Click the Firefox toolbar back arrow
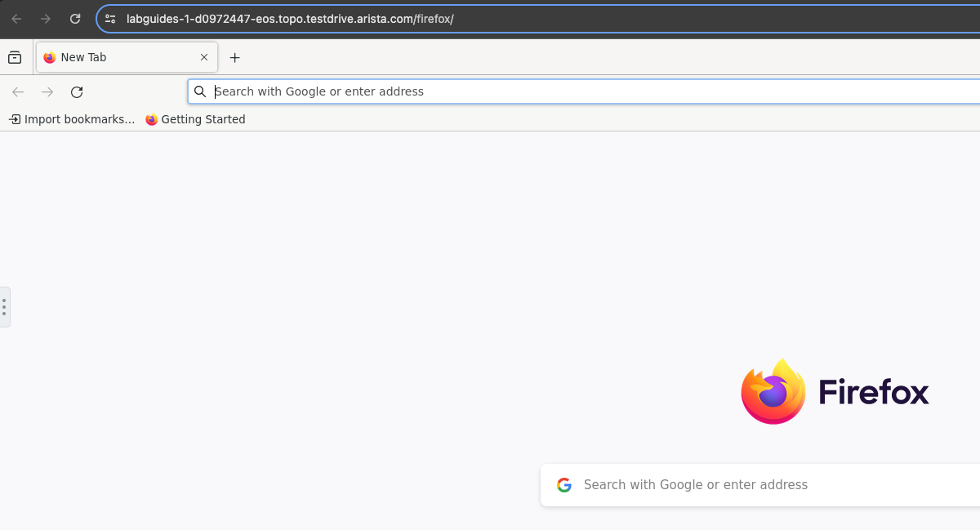Viewport: 980px width, 530px height. point(18,92)
